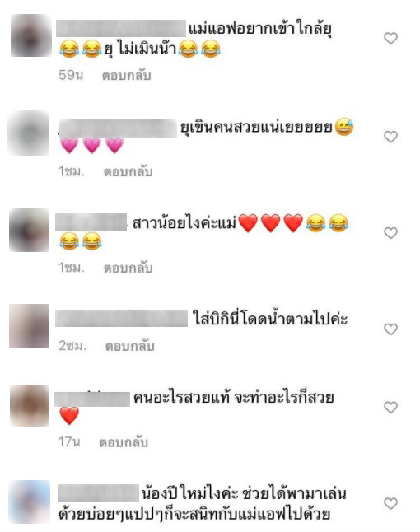The height and width of the screenshot is (532, 420).
Task: Like the คนอะไรสวยแท้ comment
Action: pyautogui.click(x=390, y=407)
